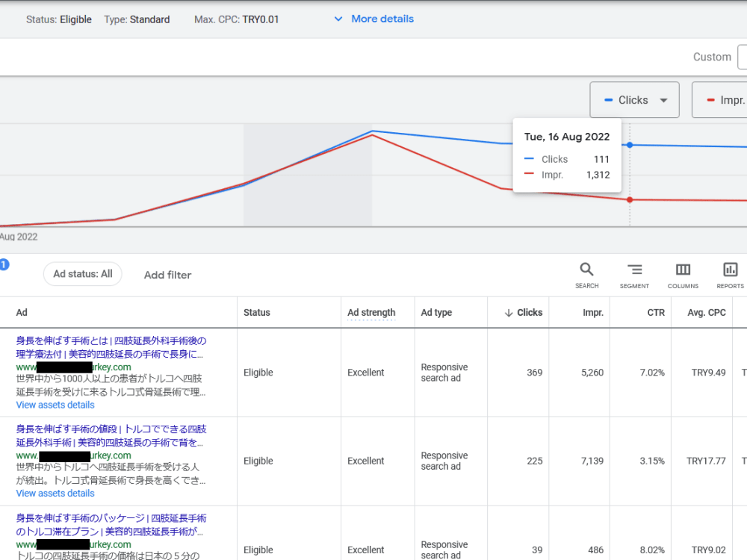
Task: Open the third ad headline with 39 clicks
Action: tap(111, 524)
